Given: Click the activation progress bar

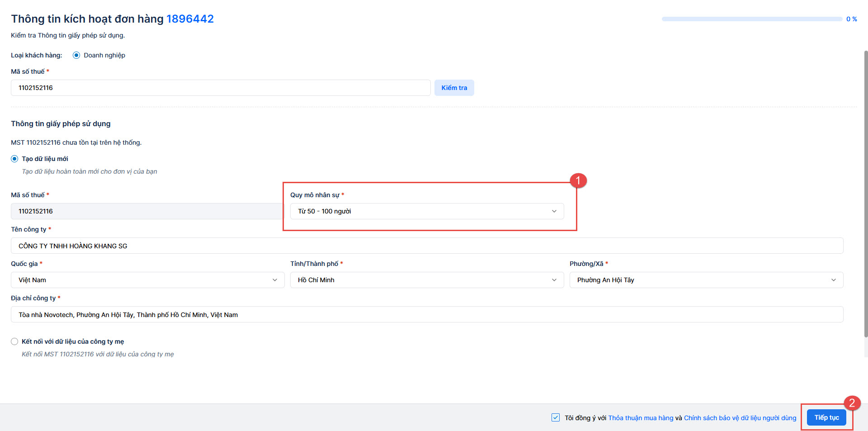Looking at the screenshot, I should pyautogui.click(x=752, y=19).
